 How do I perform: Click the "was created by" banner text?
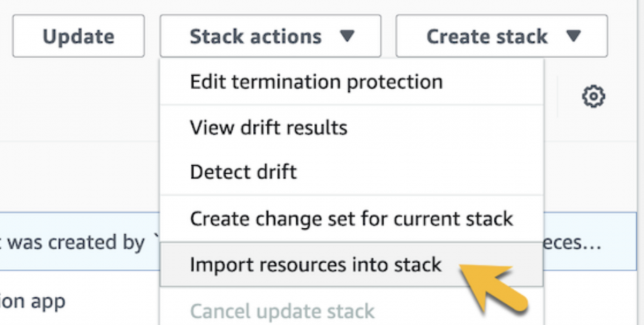click(75, 243)
